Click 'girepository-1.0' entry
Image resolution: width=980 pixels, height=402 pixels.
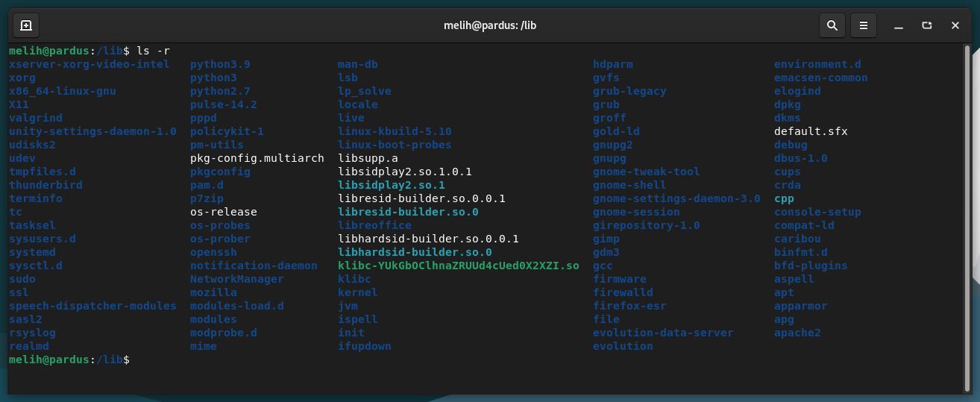pyautogui.click(x=647, y=225)
